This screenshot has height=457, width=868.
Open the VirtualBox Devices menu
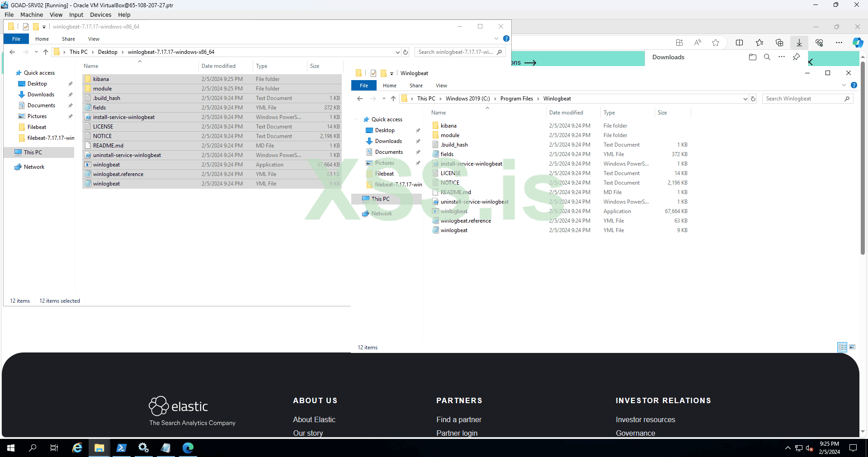100,15
